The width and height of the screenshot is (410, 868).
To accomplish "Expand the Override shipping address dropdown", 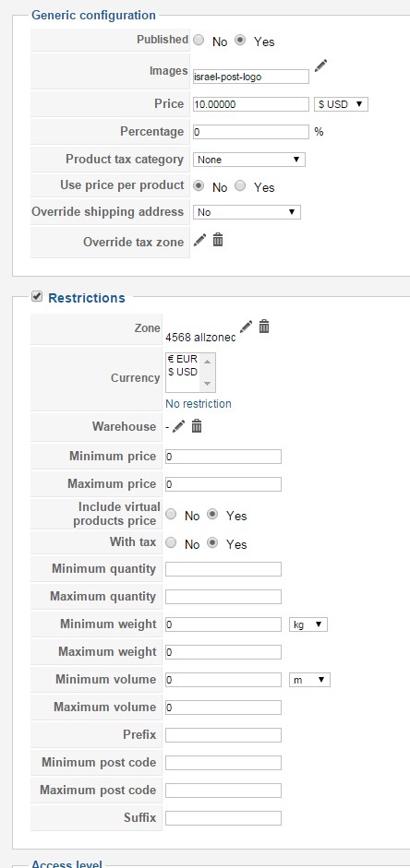I will (x=247, y=212).
